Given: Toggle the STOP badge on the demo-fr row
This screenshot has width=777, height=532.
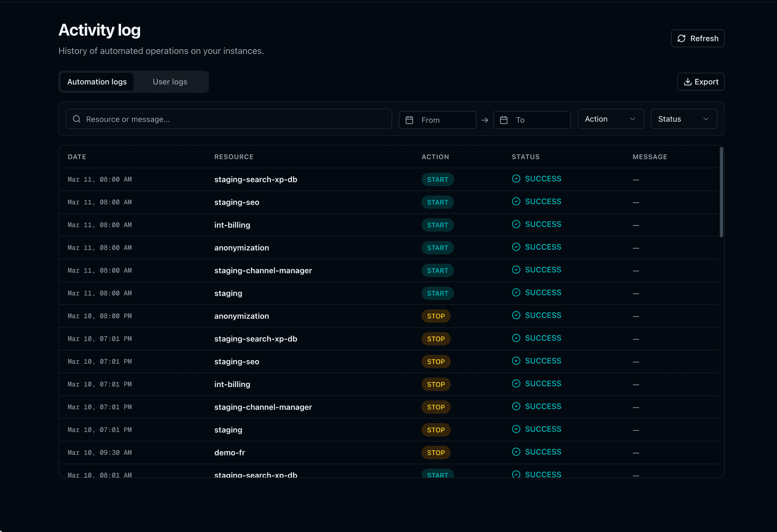Looking at the screenshot, I should (x=436, y=453).
